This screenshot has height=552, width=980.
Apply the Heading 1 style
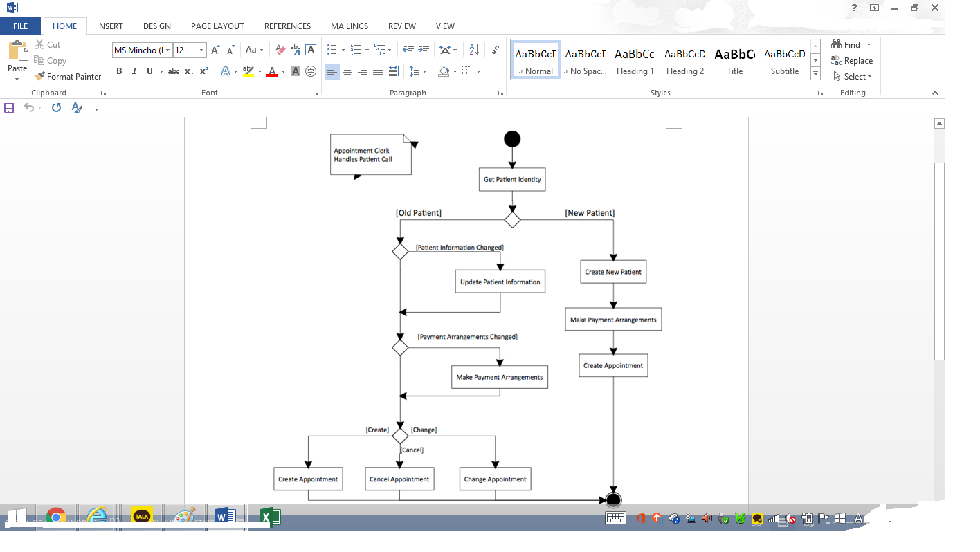(x=635, y=61)
